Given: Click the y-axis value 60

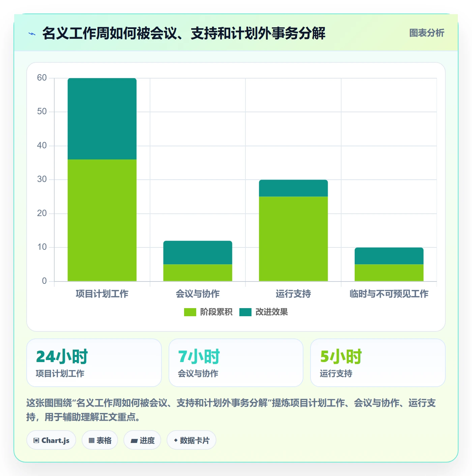Looking at the screenshot, I should 42,78.
